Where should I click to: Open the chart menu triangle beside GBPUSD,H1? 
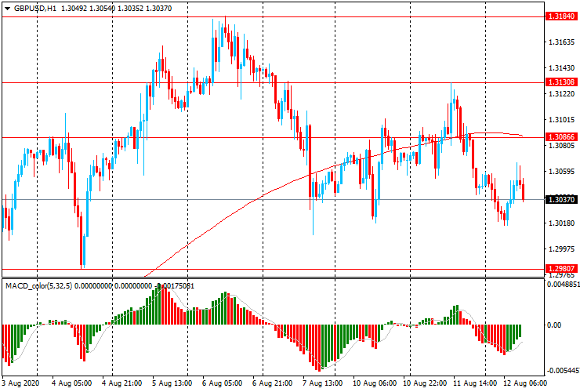pyautogui.click(x=7, y=9)
